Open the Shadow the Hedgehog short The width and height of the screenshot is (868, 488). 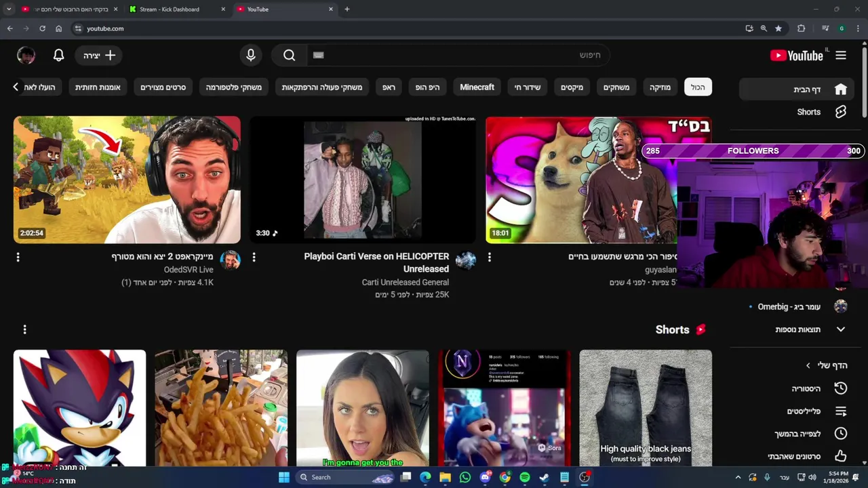point(79,408)
